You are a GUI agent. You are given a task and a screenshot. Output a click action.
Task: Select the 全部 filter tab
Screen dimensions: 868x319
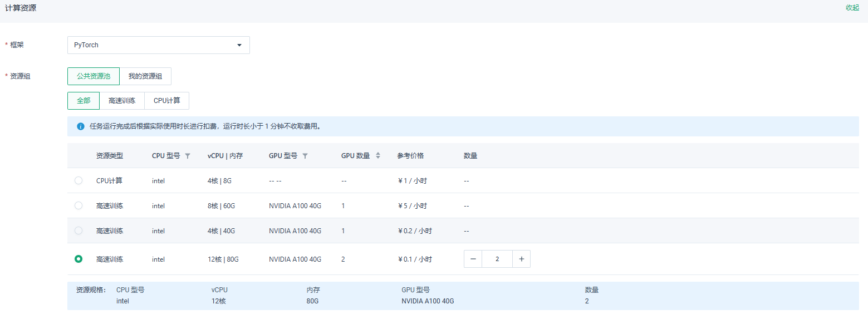coord(84,101)
